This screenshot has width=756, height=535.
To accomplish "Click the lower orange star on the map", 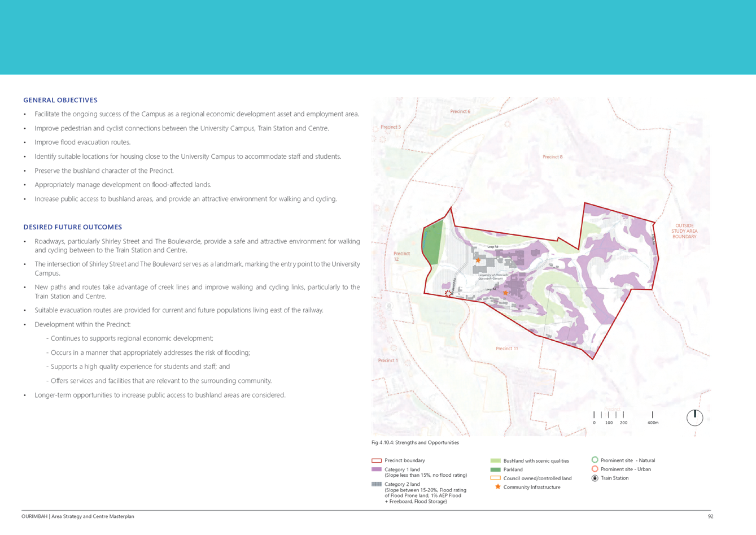I will [x=505, y=293].
